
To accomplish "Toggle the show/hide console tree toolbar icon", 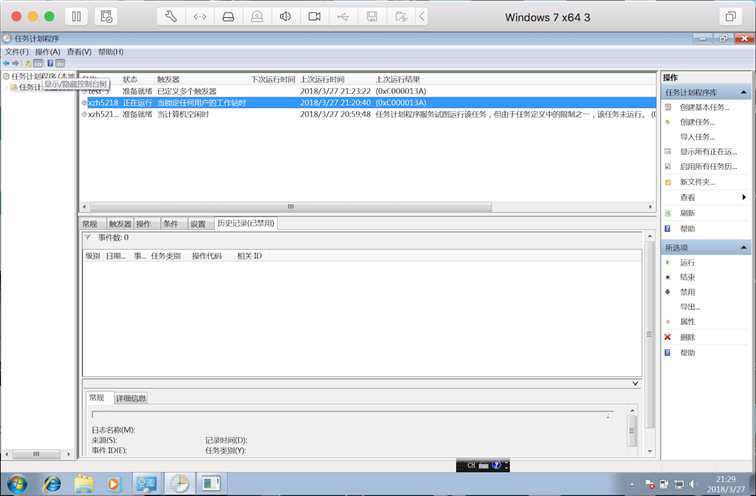I will click(x=38, y=63).
